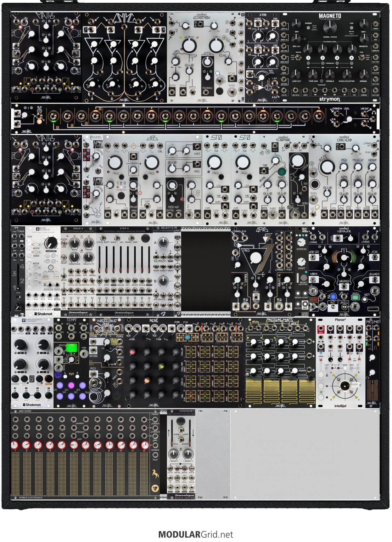Click the Walk 4 RATE knob
392x542 pixels.
pyautogui.click(x=74, y=243)
